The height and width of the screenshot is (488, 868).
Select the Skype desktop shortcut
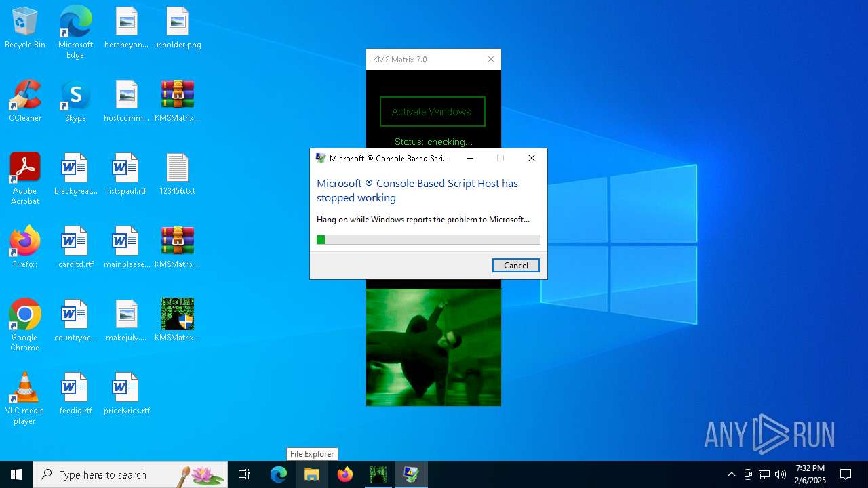click(x=75, y=102)
